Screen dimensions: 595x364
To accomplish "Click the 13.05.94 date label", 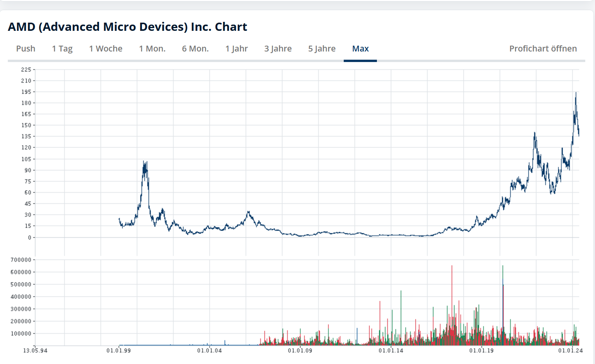I will [35, 350].
